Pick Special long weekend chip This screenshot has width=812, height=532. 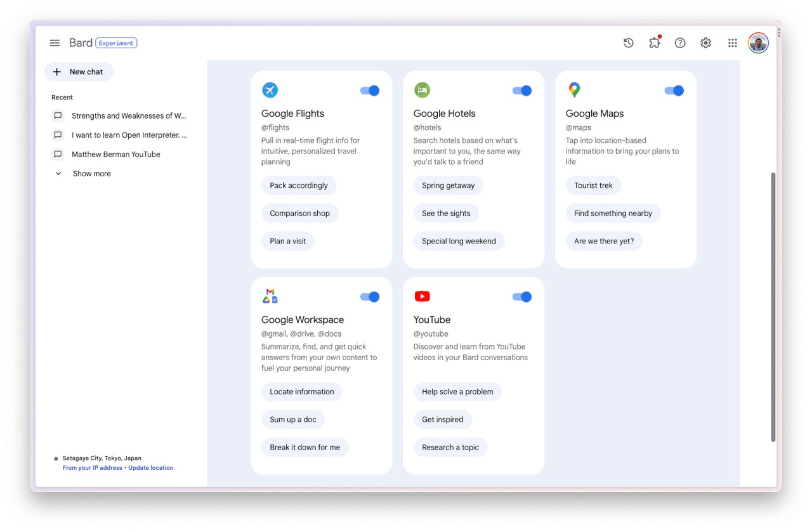coord(459,242)
